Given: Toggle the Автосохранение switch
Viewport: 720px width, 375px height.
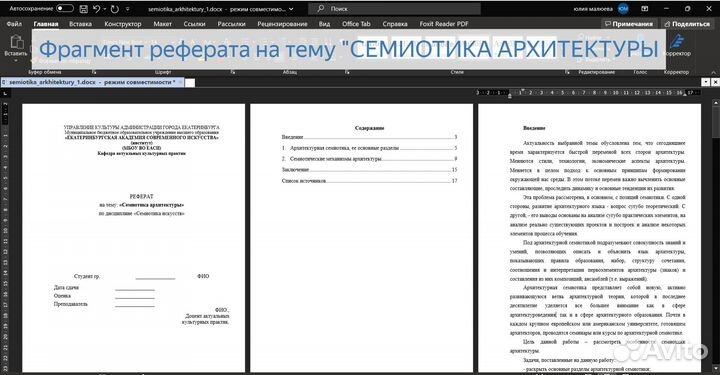Looking at the screenshot, I should pos(65,8).
